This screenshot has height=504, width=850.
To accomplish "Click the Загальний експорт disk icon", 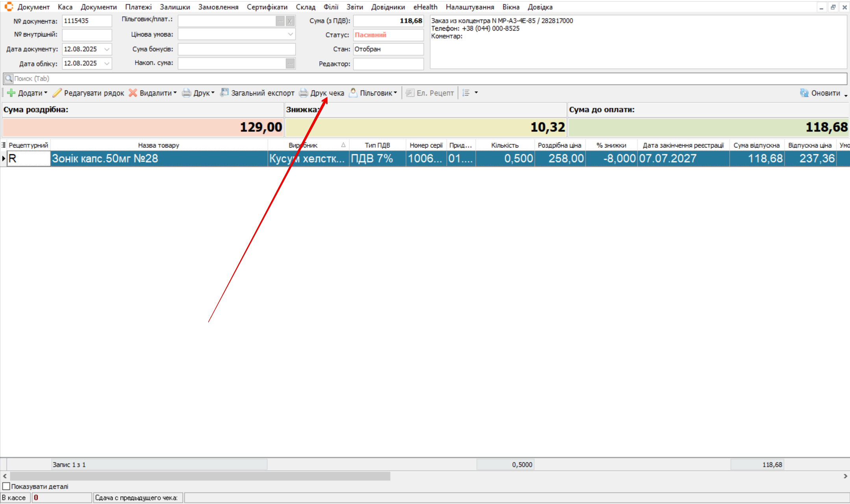I will [x=224, y=93].
